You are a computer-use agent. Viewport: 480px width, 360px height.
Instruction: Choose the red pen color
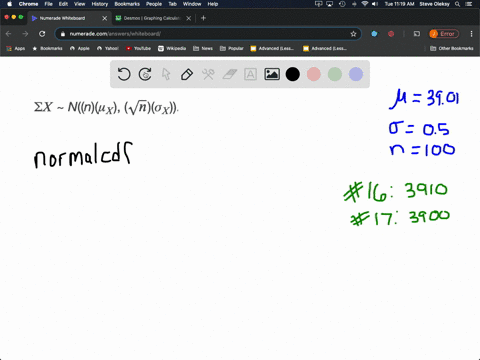coord(314,74)
